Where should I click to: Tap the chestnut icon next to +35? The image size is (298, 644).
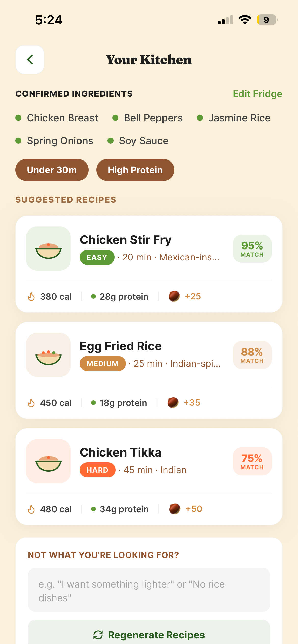click(173, 403)
